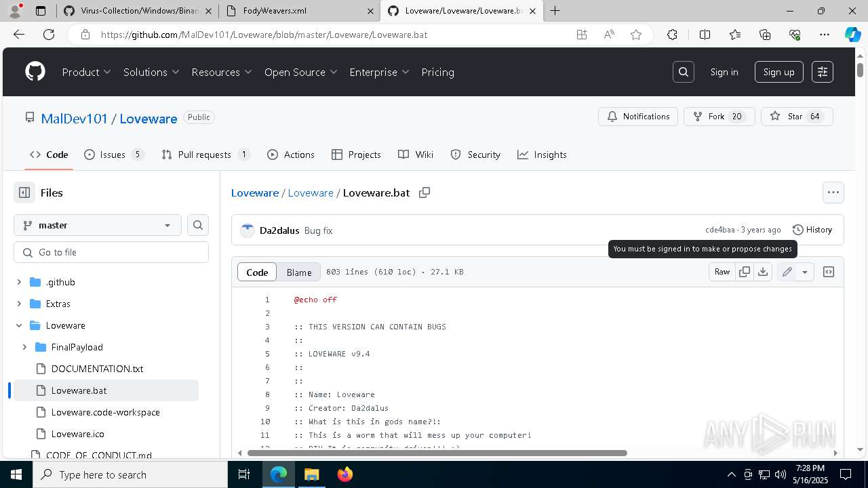Click the code horizontal scrollbar
Screen dimensions: 868x488
pyautogui.click(x=437, y=453)
